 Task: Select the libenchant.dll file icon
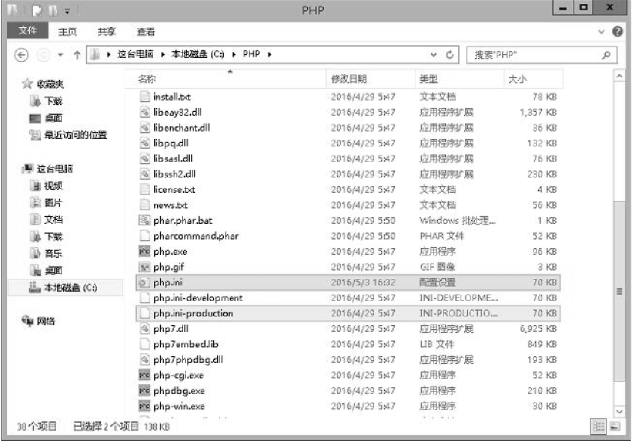[144, 127]
